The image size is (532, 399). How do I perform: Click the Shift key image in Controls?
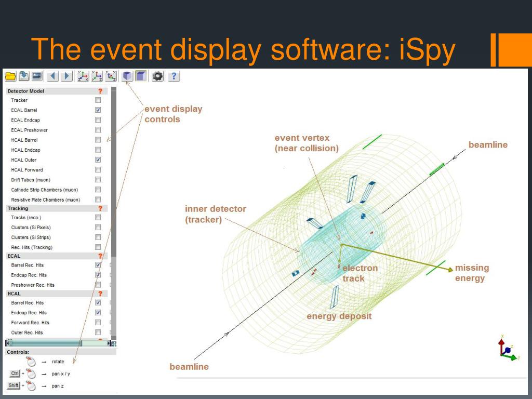14,385
